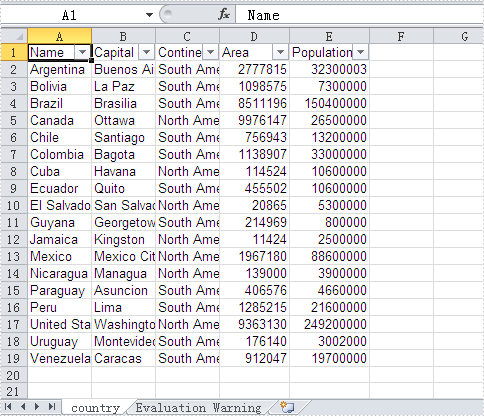Select column E header
Viewport: 484px width, 416px height.
329,36
